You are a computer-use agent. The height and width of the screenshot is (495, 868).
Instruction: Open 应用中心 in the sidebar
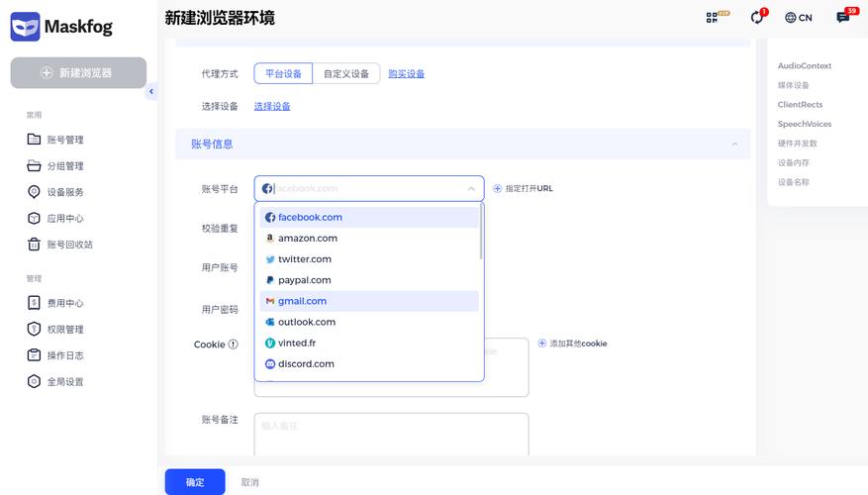[x=55, y=218]
